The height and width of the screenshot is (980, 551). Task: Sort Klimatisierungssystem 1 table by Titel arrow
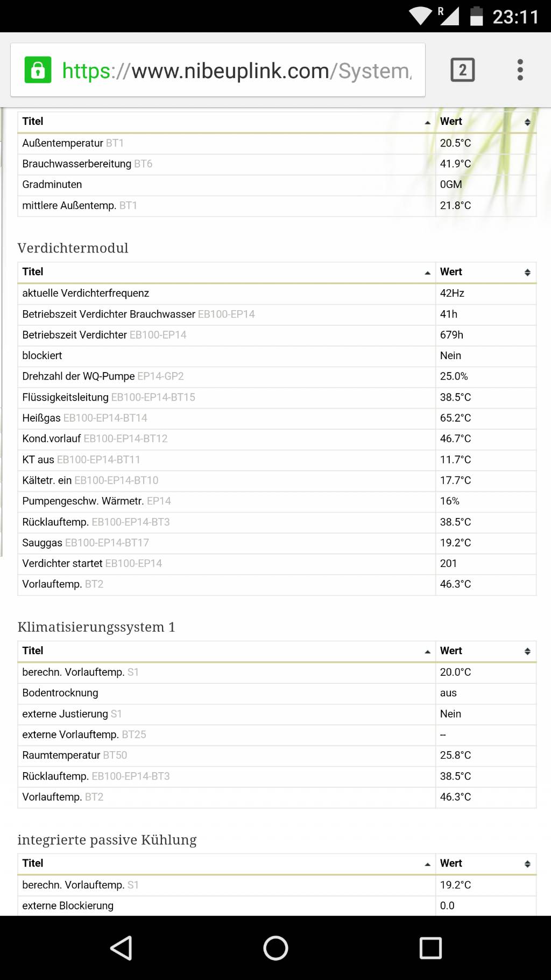click(427, 652)
